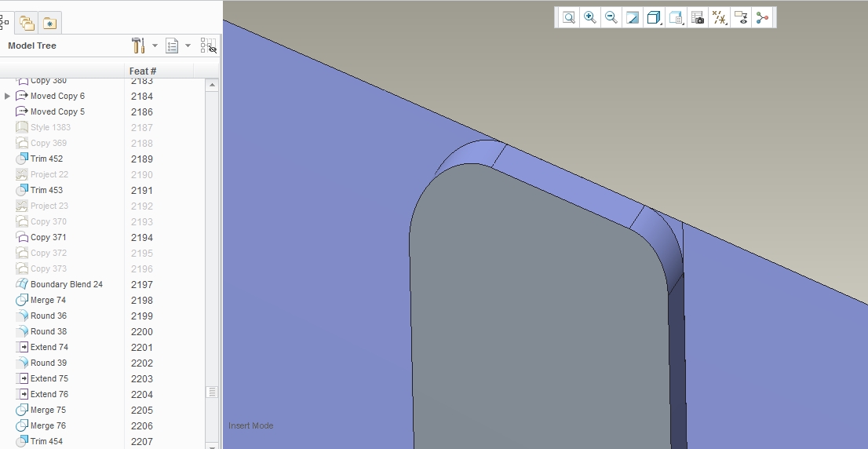The image size is (868, 449).
Task: Open the Datum Display Filters menu
Action: click(x=719, y=17)
